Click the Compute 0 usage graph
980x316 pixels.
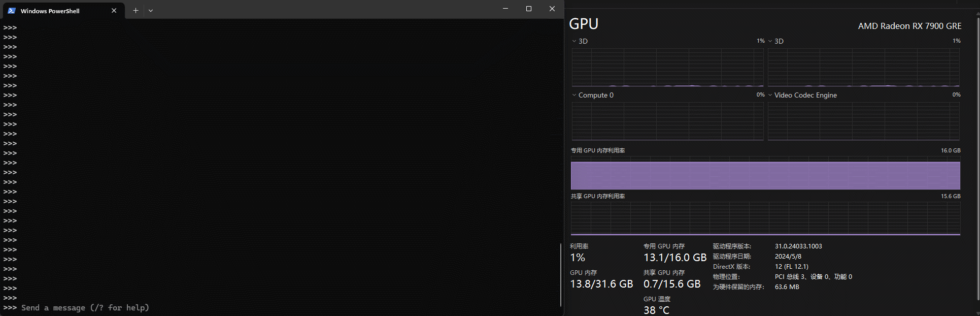click(x=667, y=121)
